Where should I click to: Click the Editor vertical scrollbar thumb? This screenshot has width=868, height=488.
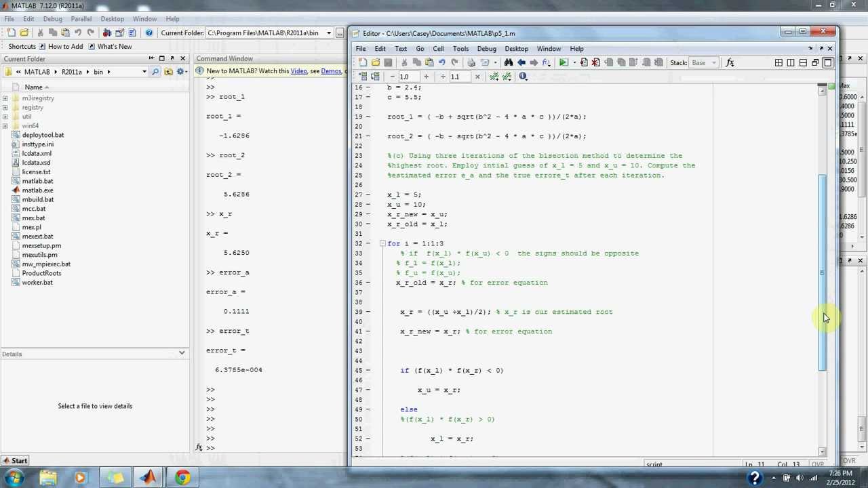(x=822, y=272)
